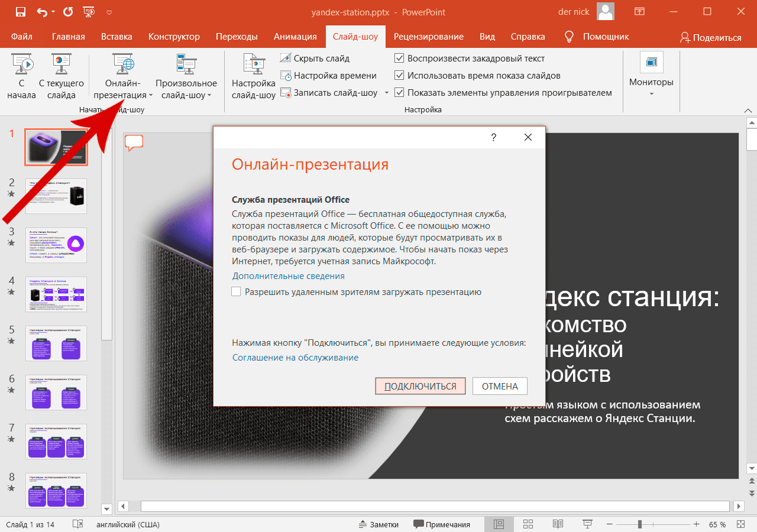Click the comment bubble on slide
757x532 pixels.
134,142
